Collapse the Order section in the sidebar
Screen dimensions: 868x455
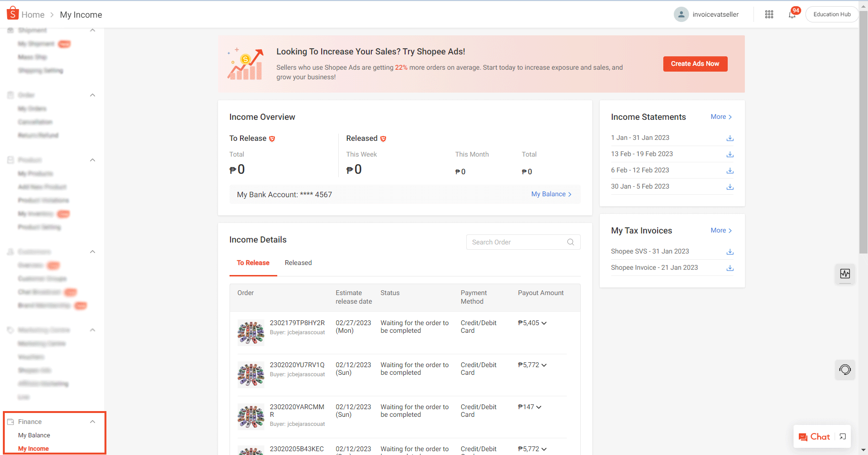(x=93, y=95)
